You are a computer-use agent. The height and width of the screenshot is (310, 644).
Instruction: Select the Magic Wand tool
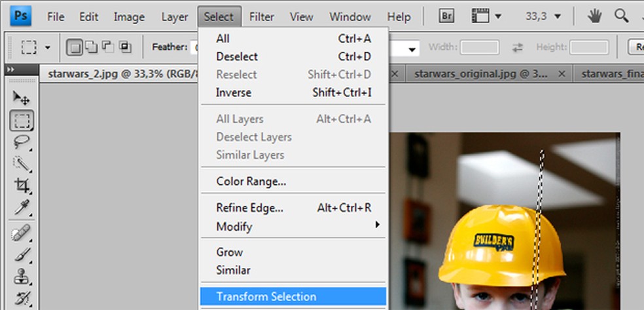[22, 163]
